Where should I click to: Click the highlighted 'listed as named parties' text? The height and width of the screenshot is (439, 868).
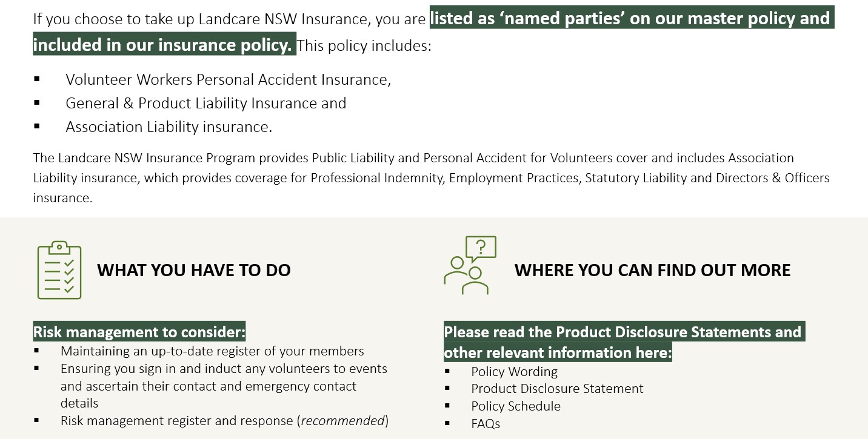click(x=632, y=18)
